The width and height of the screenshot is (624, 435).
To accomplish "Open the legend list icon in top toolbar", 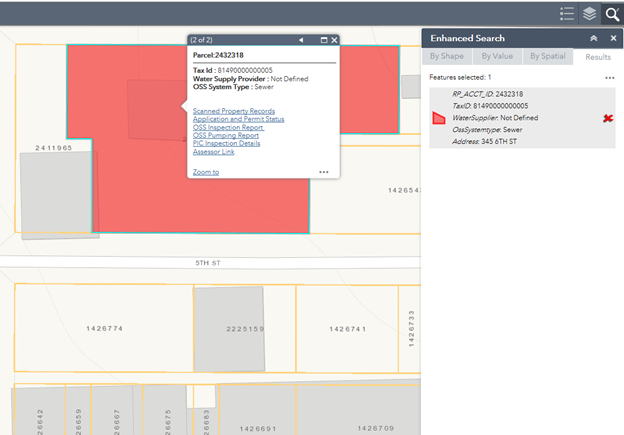I will tap(567, 13).
